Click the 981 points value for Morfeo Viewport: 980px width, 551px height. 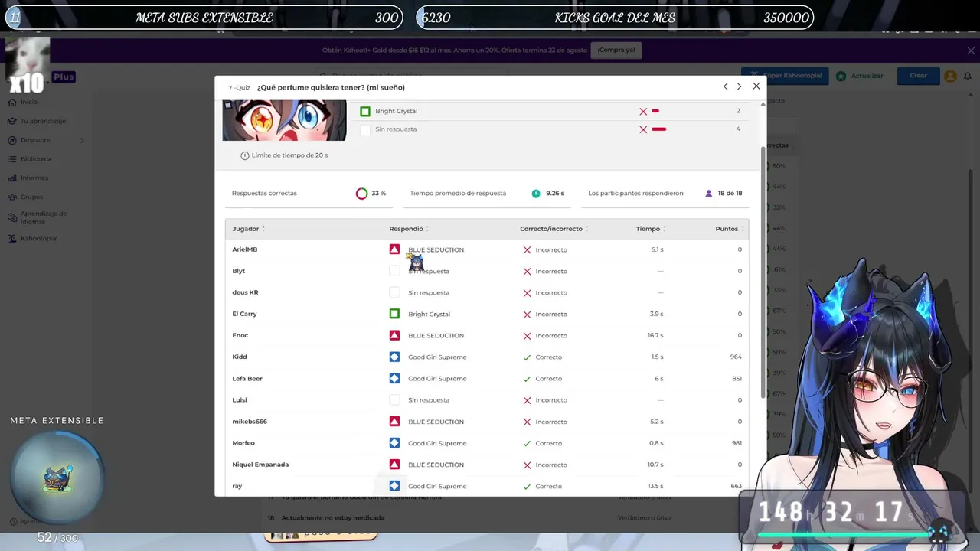(737, 443)
